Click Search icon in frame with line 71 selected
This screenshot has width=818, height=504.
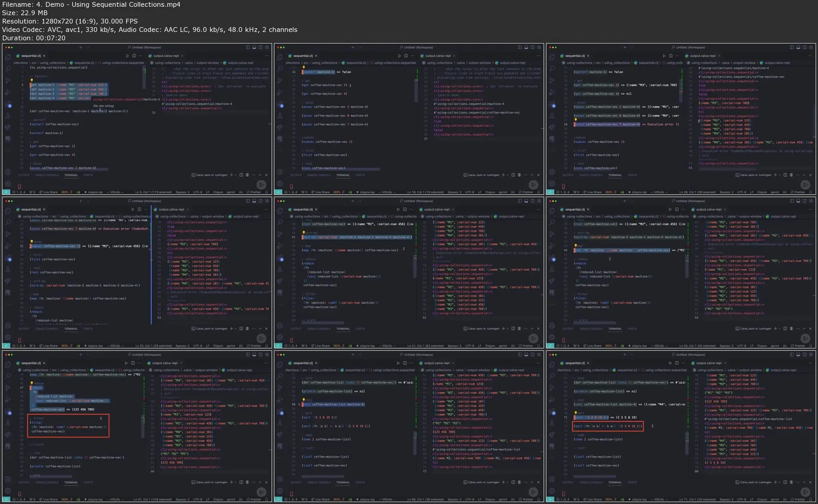coord(552,376)
